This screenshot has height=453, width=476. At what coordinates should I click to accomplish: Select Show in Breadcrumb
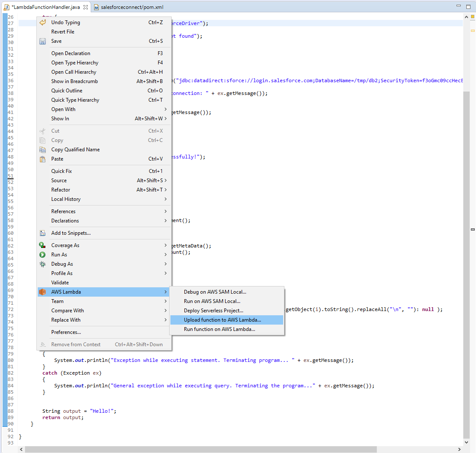(104, 81)
